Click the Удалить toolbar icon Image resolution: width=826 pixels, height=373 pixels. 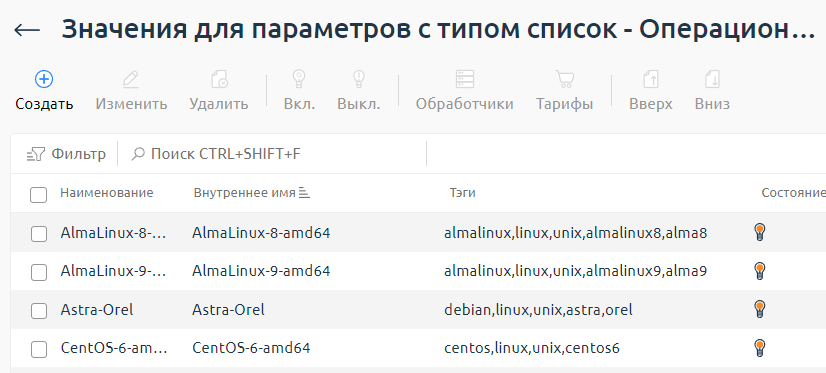pos(219,79)
